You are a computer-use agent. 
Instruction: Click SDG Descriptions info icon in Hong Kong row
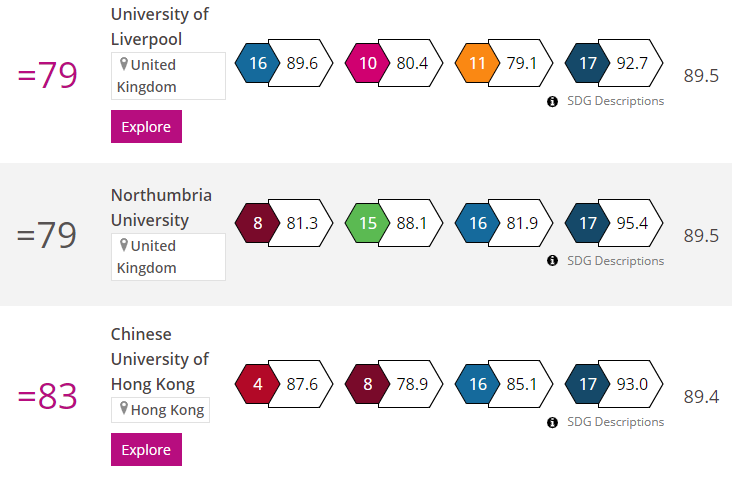552,422
